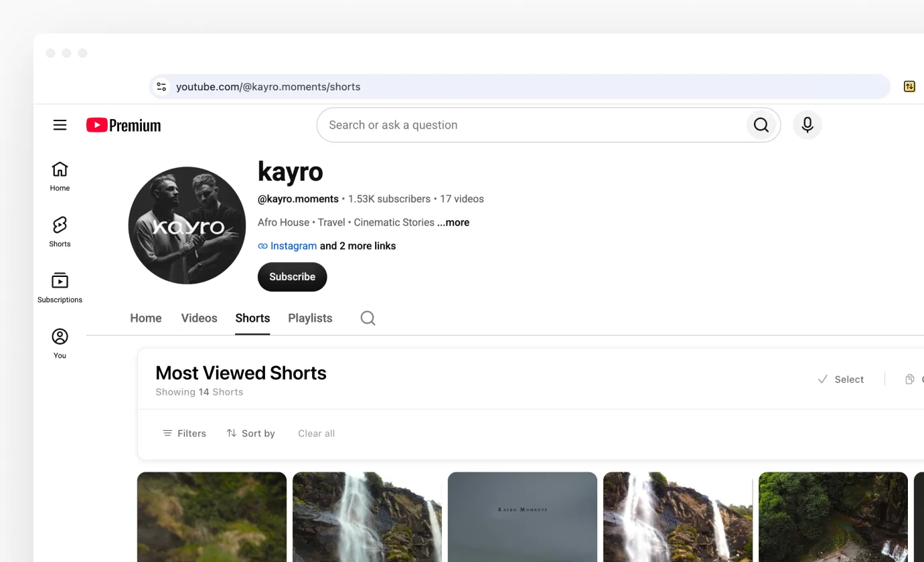
Task: Open the hamburger guide menu
Action: pyautogui.click(x=60, y=125)
